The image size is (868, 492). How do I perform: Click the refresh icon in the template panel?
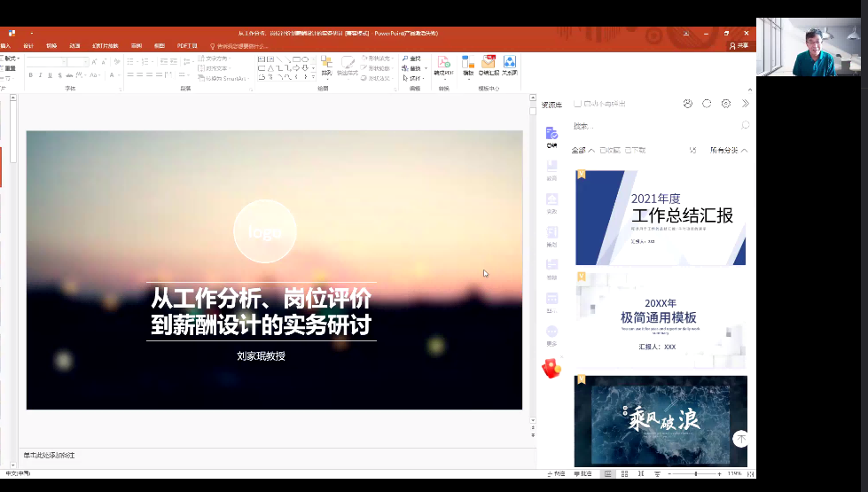coord(707,104)
